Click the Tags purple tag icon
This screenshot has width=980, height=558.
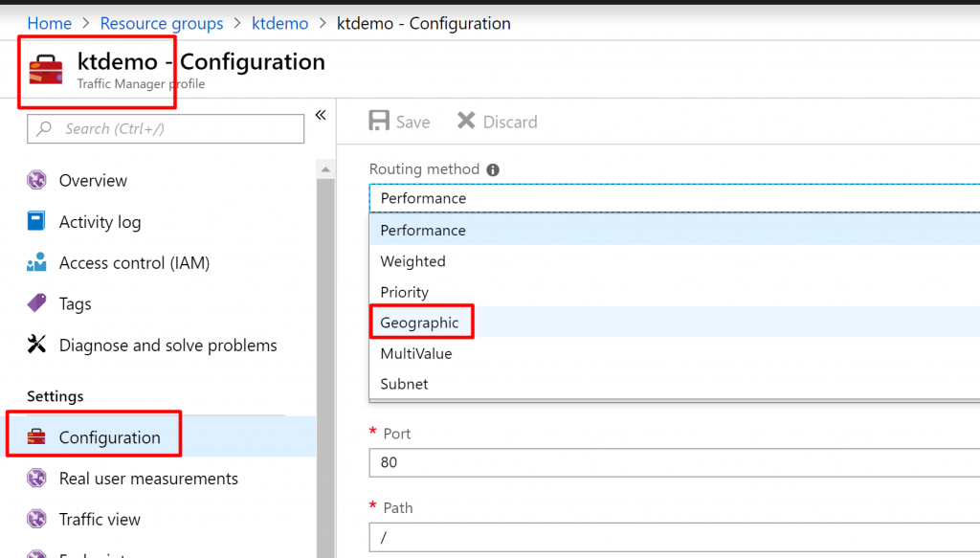tap(36, 303)
